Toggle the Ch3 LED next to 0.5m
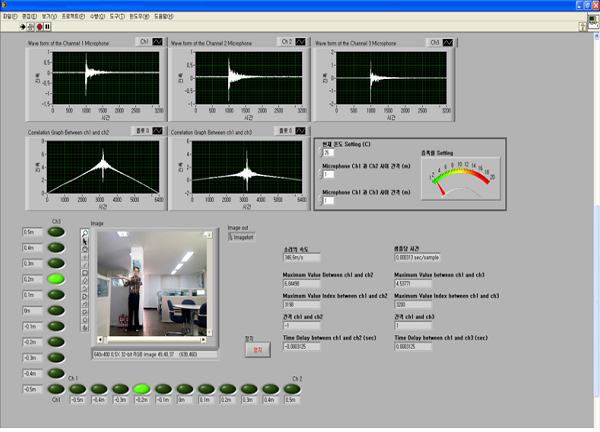 coord(57,232)
